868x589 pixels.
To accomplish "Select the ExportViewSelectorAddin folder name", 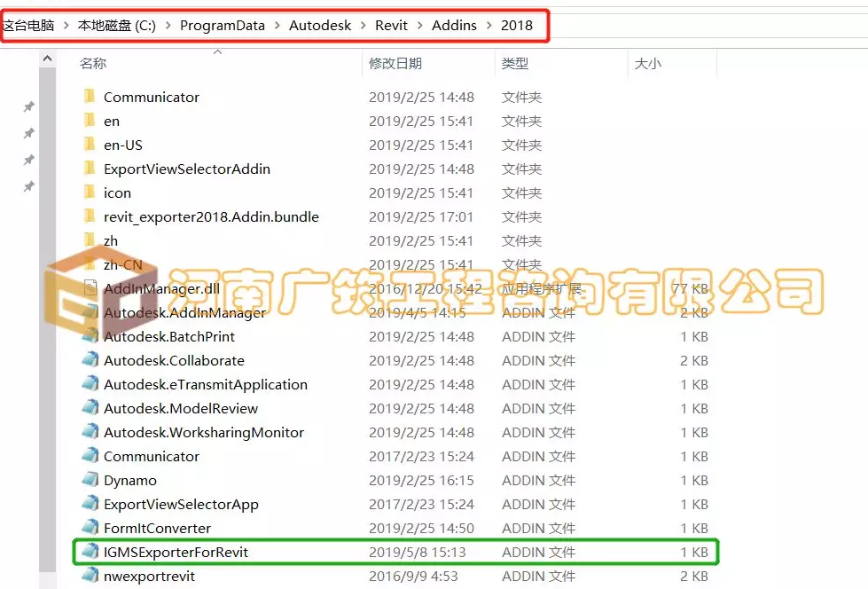I will [186, 169].
